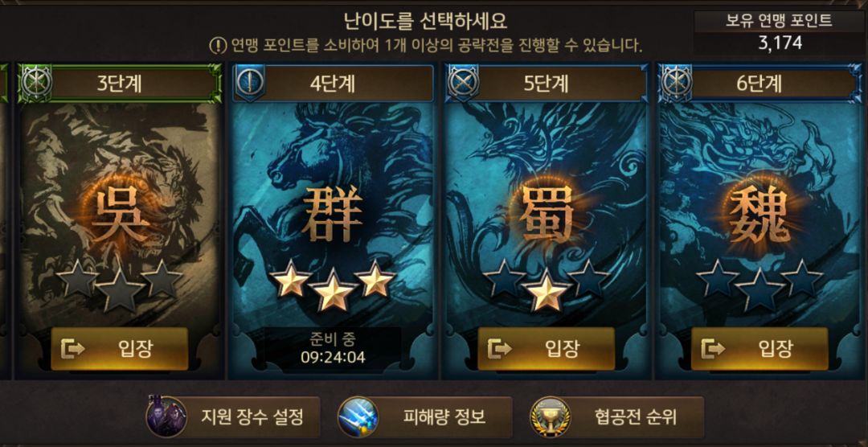Enter the 6단계 stage with 입장 button
Screen dimensions: 868x447
759,348
